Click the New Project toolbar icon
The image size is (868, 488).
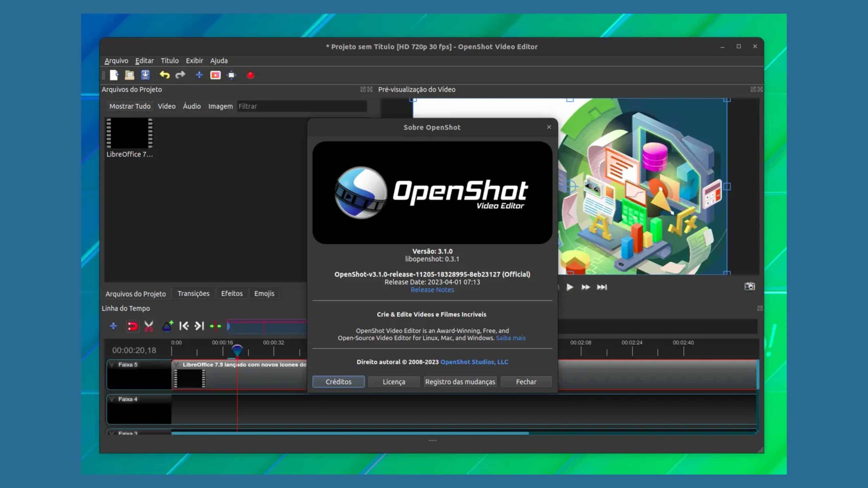[x=114, y=75]
